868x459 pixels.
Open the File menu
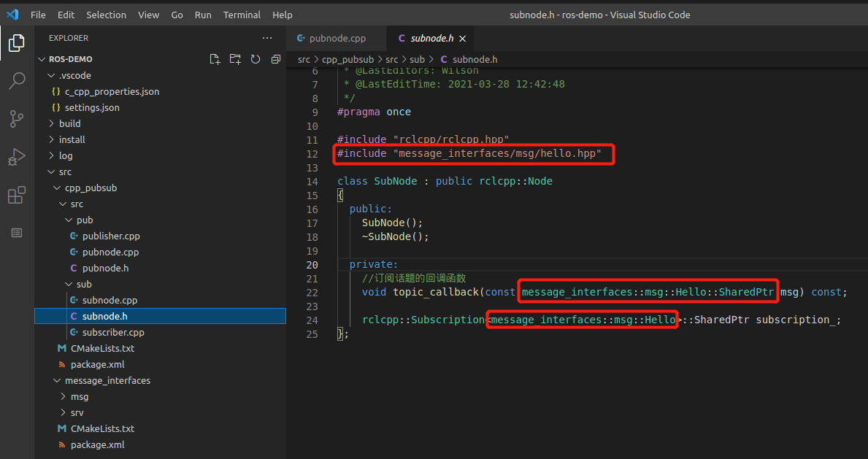pos(38,15)
